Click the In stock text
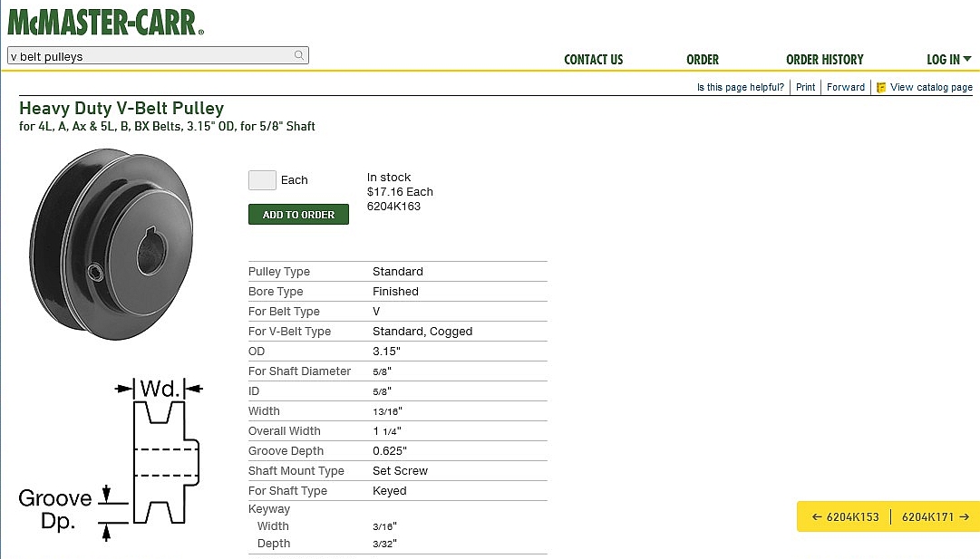980x559 pixels. (389, 178)
